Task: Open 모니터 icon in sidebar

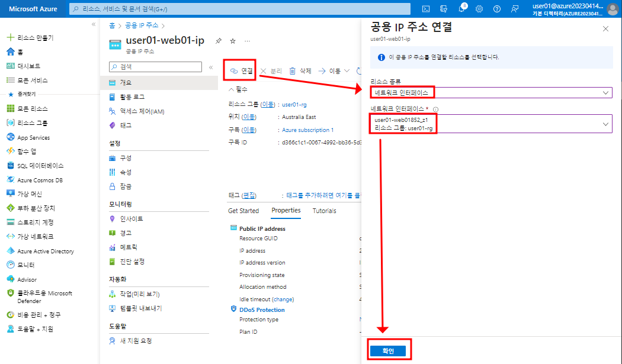Action: click(11, 265)
